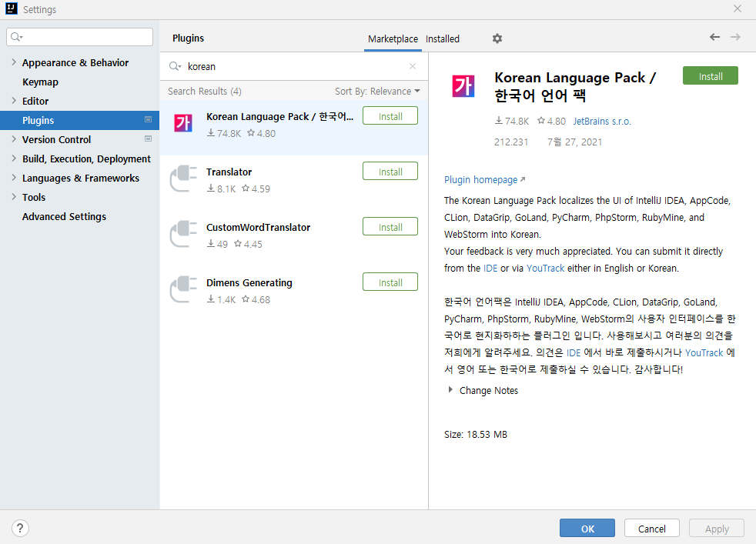
Task: Click the 4.80 rating in details pane
Action: pyautogui.click(x=551, y=121)
